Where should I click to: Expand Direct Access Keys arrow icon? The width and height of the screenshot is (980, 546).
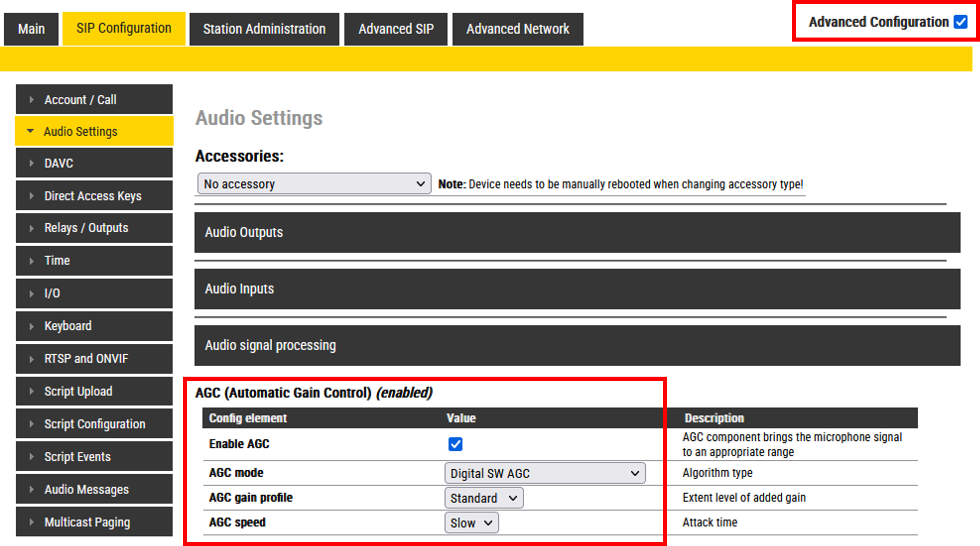click(31, 196)
